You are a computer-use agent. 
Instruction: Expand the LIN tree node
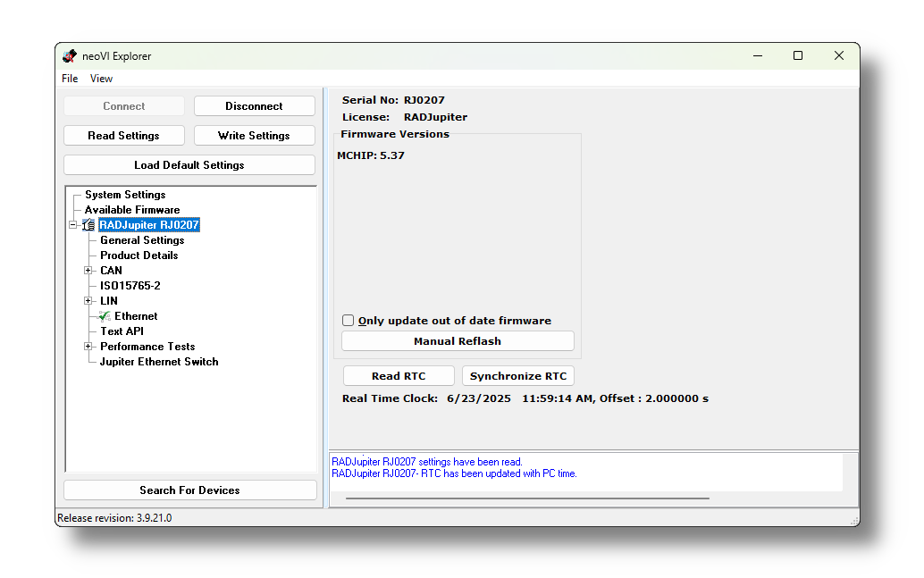(88, 301)
